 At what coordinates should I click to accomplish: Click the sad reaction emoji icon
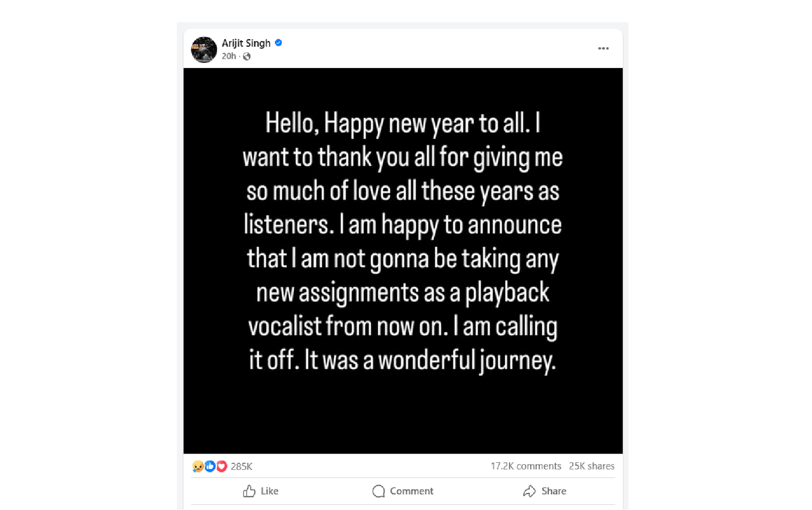[x=198, y=466]
